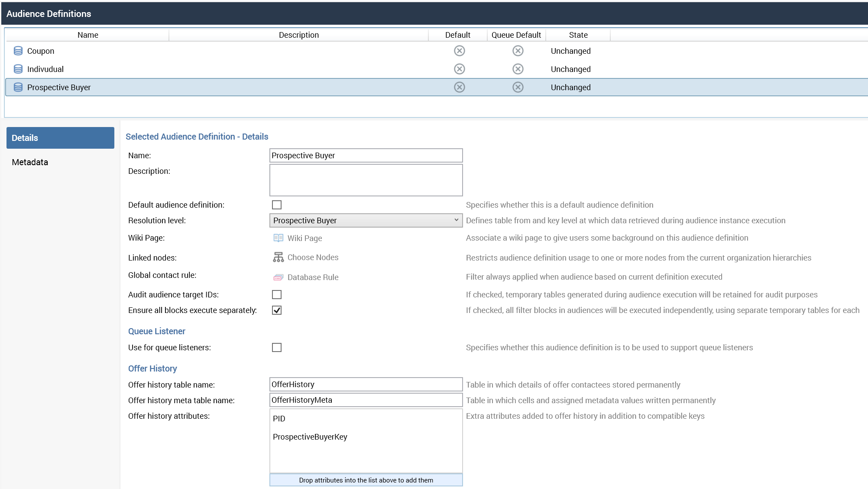Check the Audit audience target IDs box
Image resolution: width=868 pixels, height=489 pixels.
coord(277,294)
